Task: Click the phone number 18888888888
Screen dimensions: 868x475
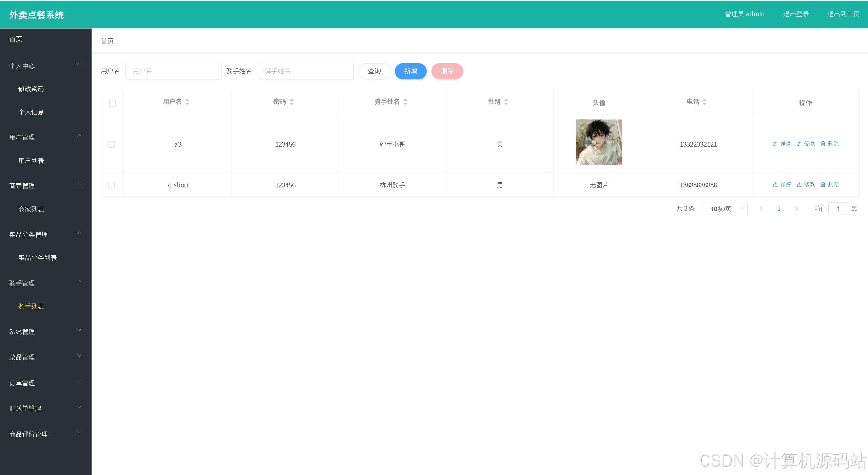Action: tap(698, 185)
